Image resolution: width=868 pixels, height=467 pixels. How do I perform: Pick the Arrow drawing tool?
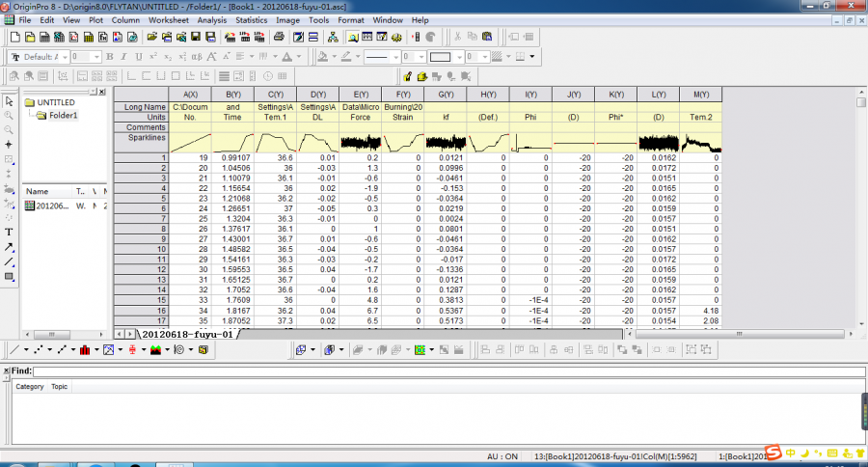(9, 247)
